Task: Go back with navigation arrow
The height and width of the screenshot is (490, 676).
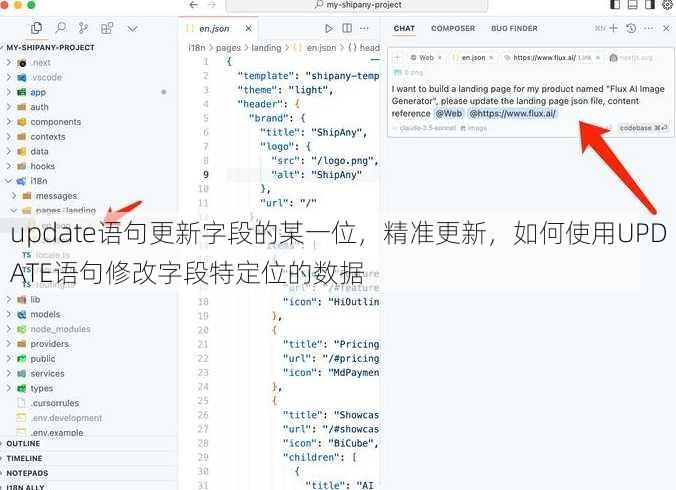Action: coord(194,5)
